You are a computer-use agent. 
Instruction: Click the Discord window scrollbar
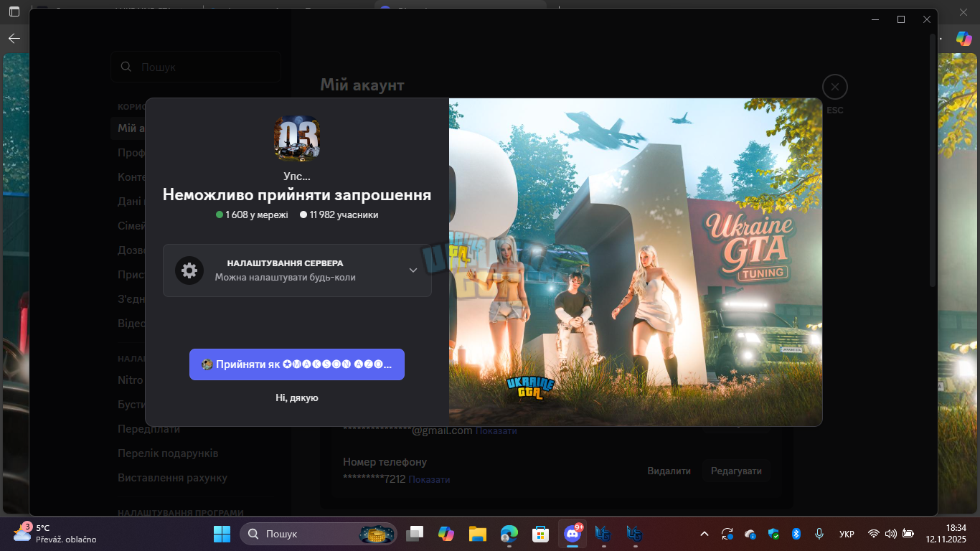click(932, 161)
